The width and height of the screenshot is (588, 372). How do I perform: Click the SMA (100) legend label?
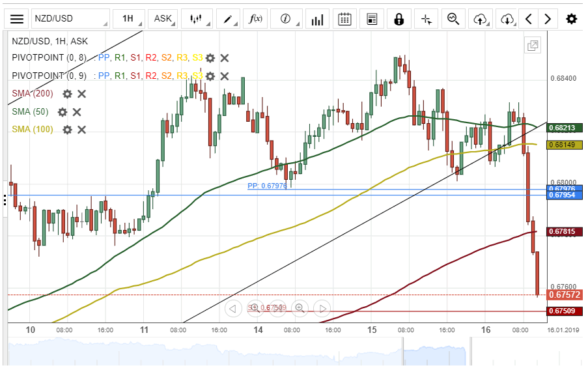click(x=33, y=130)
